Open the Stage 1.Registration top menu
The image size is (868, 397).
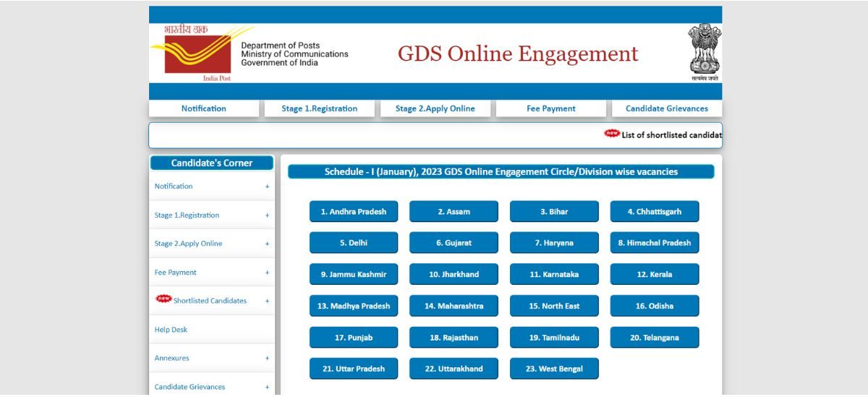[320, 108]
